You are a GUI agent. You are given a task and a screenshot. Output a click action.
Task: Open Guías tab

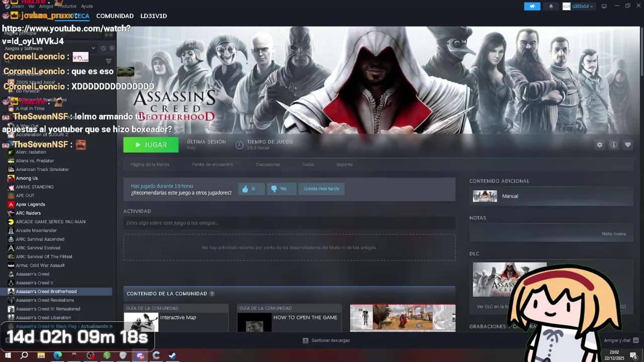coord(308,164)
